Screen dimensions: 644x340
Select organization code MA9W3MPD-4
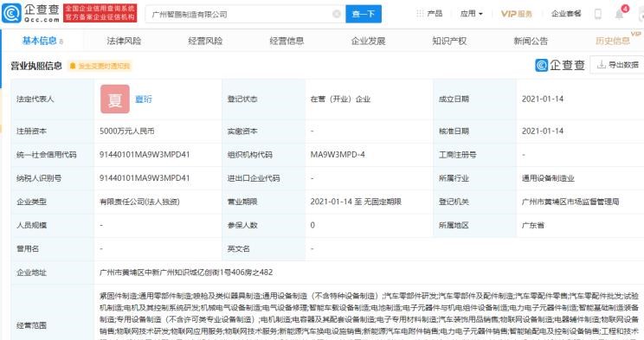tap(338, 154)
